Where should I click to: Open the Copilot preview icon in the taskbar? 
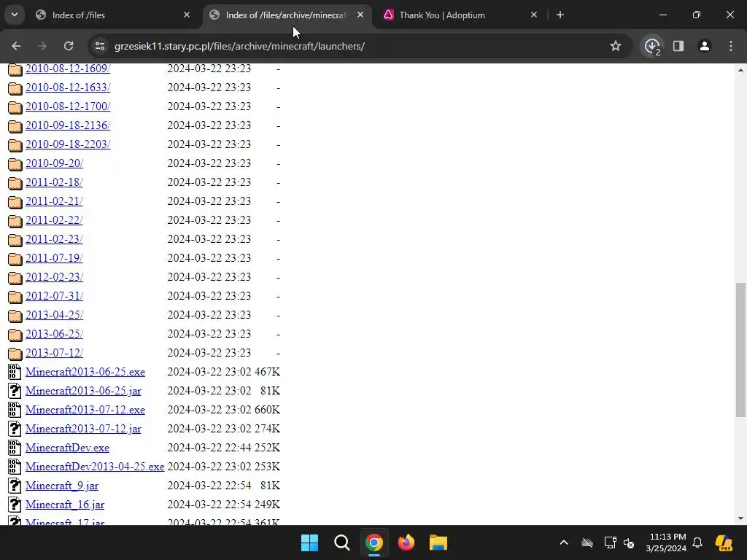tap(724, 542)
